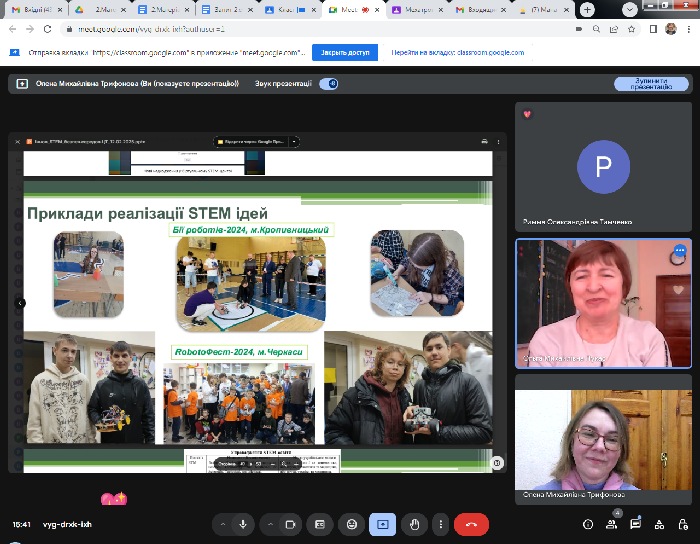Switch to the Gmail Вхідні tab
Viewport: 700px width, 544px height.
(x=32, y=9)
